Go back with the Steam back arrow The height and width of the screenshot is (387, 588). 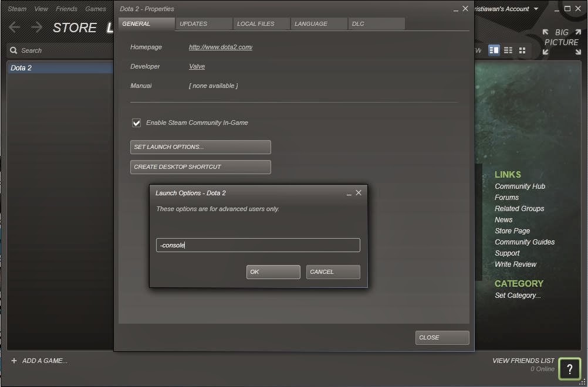(15, 28)
